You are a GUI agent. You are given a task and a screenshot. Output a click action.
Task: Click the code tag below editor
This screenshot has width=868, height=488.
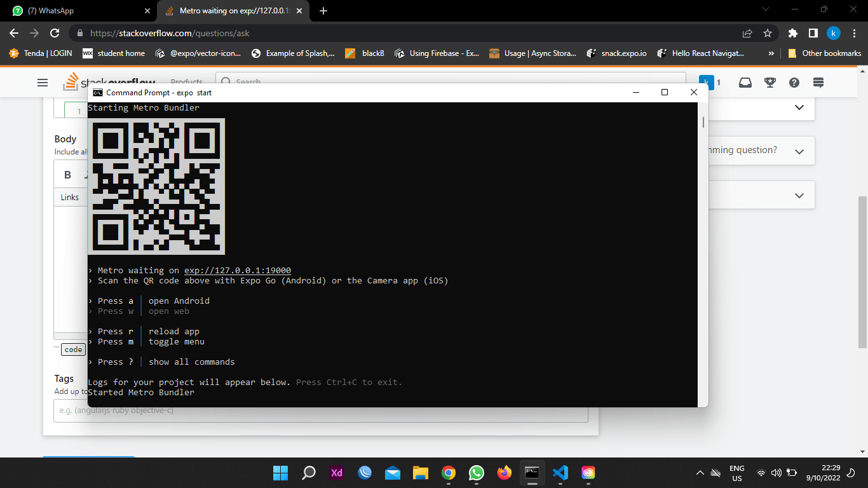73,349
